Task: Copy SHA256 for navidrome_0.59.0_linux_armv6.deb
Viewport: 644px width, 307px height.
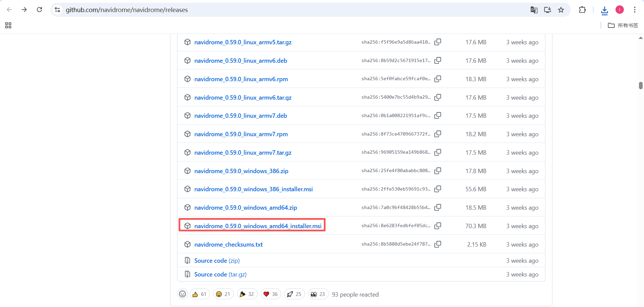Action: pyautogui.click(x=438, y=61)
